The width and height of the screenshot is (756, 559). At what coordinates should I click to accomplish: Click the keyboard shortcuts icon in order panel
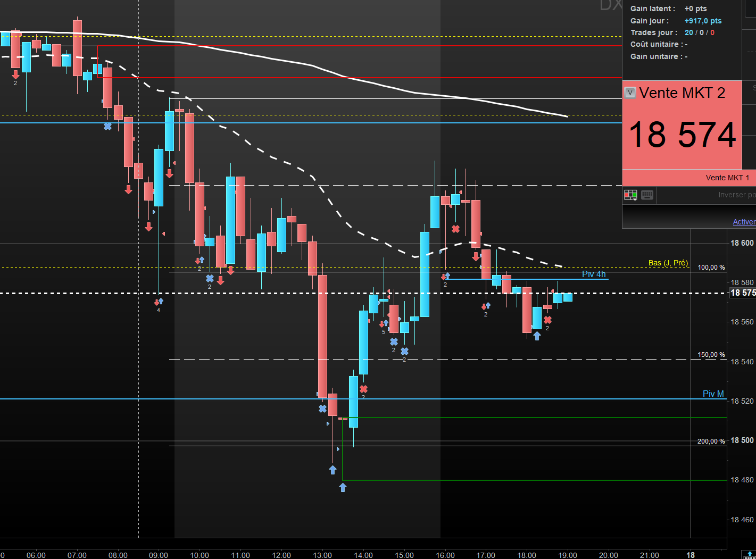point(647,195)
